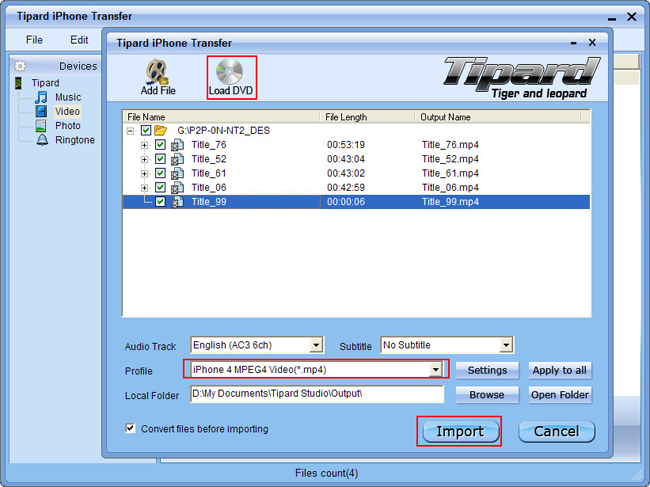Image resolution: width=650 pixels, height=487 pixels.
Task: Click output name Title_76.mp4
Action: click(x=450, y=145)
